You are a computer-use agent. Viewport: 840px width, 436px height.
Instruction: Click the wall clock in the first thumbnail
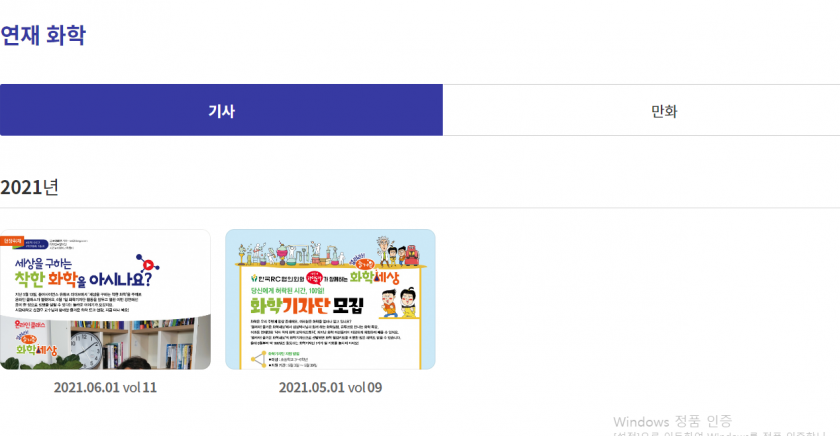coord(87,349)
